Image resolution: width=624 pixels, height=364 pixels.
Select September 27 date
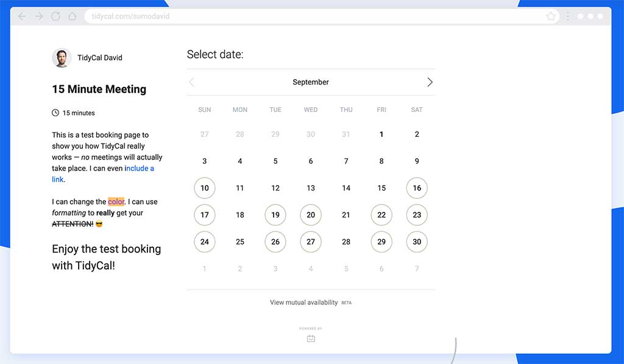pyautogui.click(x=311, y=242)
